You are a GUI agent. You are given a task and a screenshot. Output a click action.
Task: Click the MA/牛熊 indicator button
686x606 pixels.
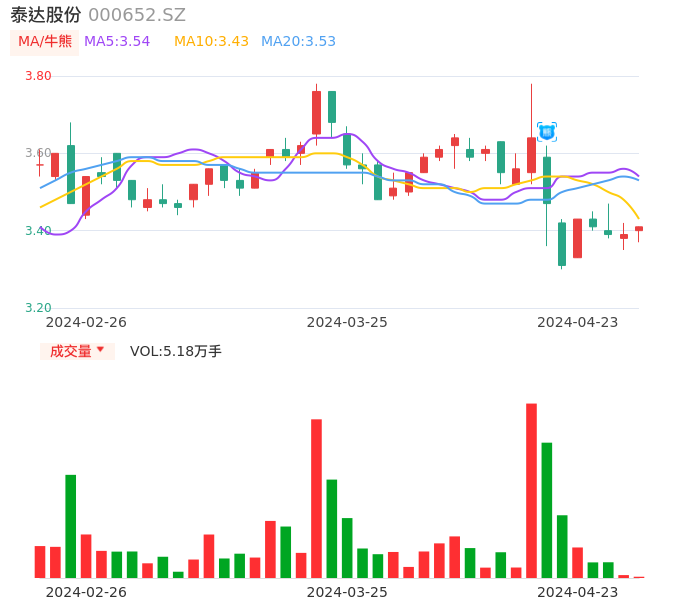(44, 42)
